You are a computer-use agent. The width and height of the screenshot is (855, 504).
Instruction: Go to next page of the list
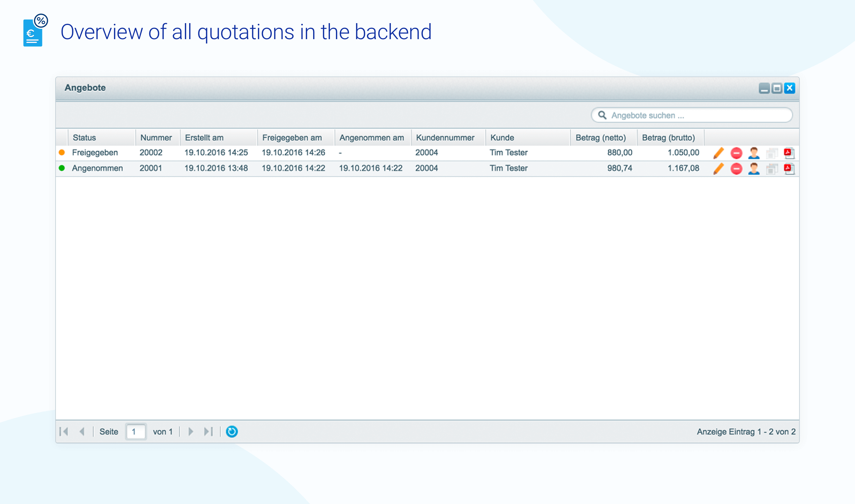(191, 432)
